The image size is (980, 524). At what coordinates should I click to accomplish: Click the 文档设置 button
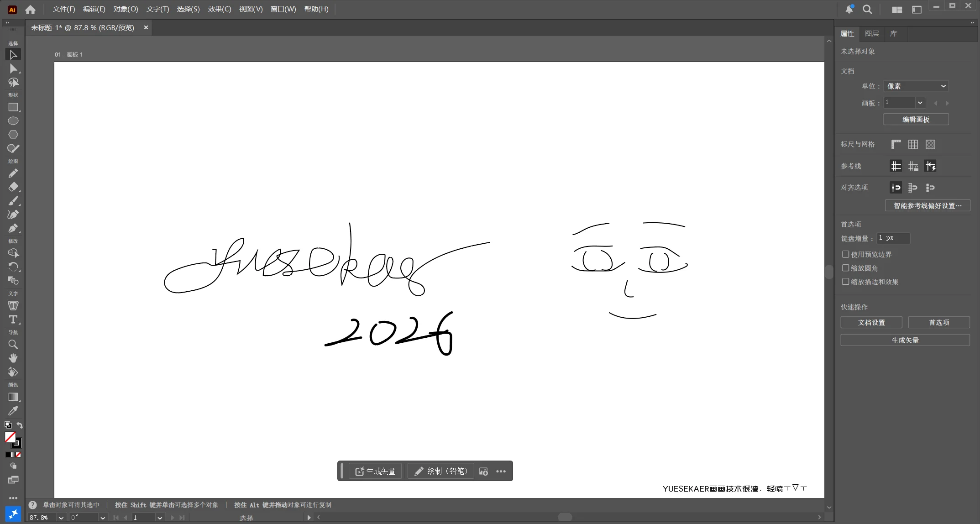pos(871,323)
